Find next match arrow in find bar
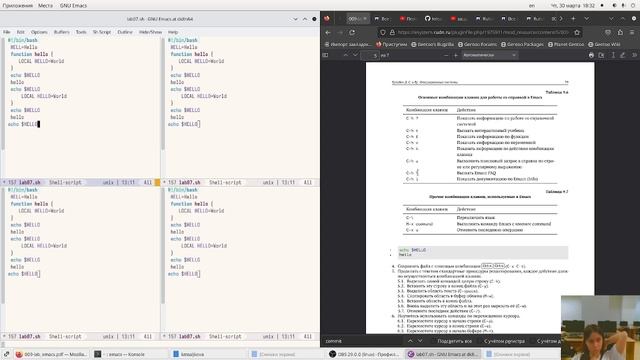640x360 pixels. click(420, 341)
